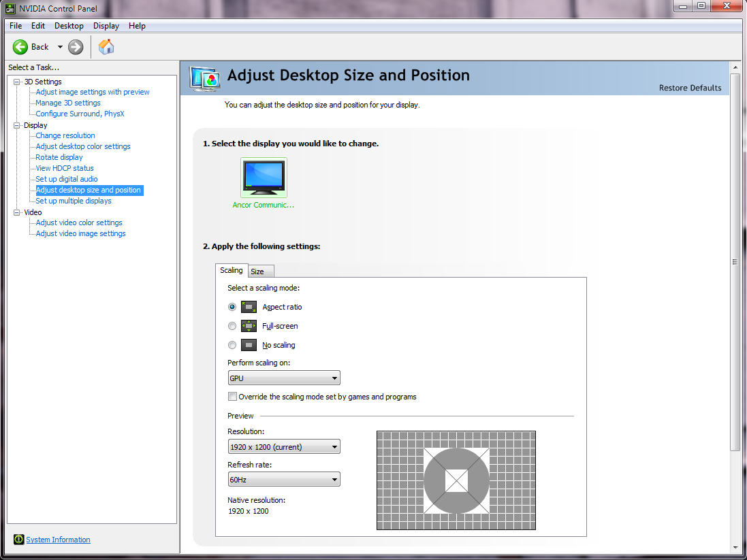Open Adjust desktop color settings
This screenshot has height=560, width=747.
[83, 147]
